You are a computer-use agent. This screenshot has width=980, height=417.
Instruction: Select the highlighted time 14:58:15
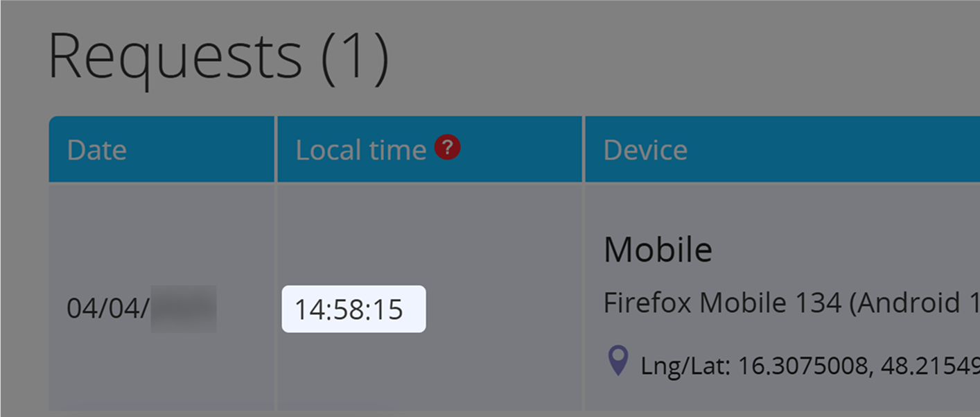[353, 309]
